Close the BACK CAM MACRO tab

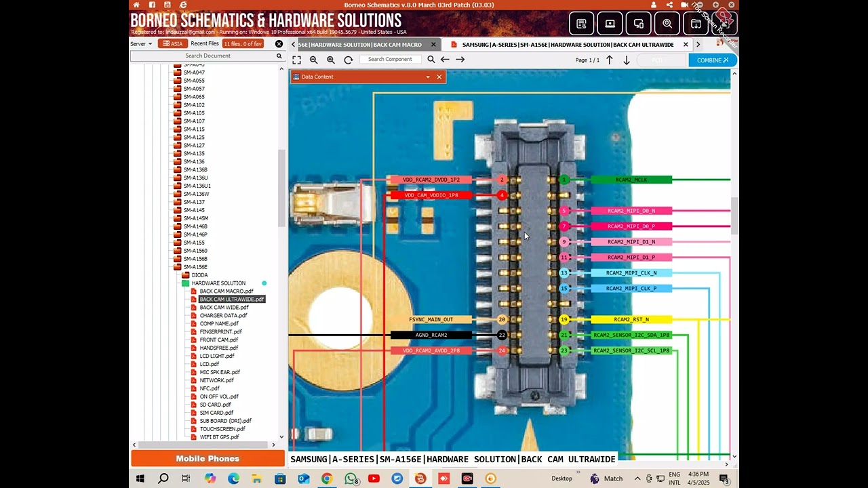pos(433,45)
